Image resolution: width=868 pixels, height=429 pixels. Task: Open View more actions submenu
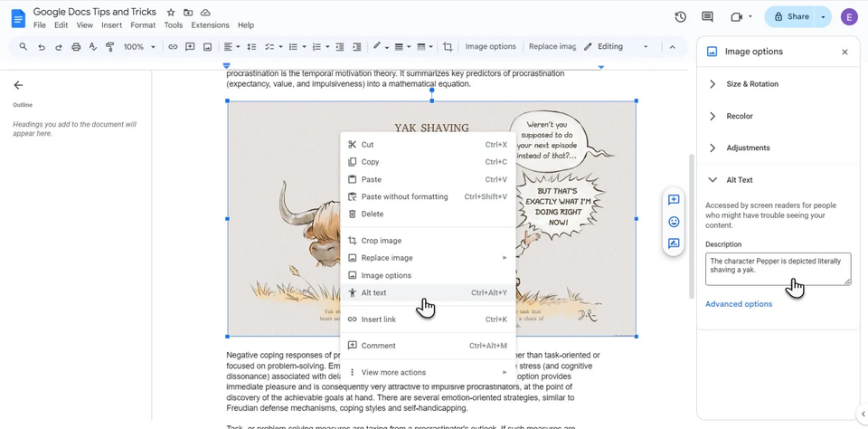pos(428,373)
